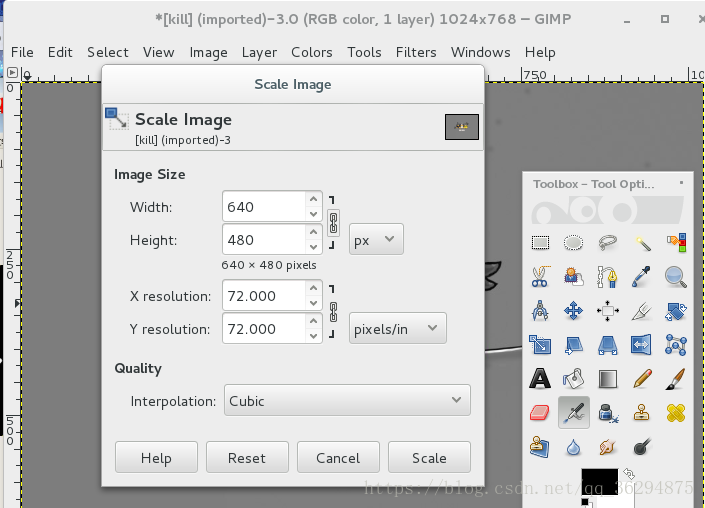This screenshot has height=508, width=705.
Task: Open the px size unit dropdown
Action: pos(376,240)
